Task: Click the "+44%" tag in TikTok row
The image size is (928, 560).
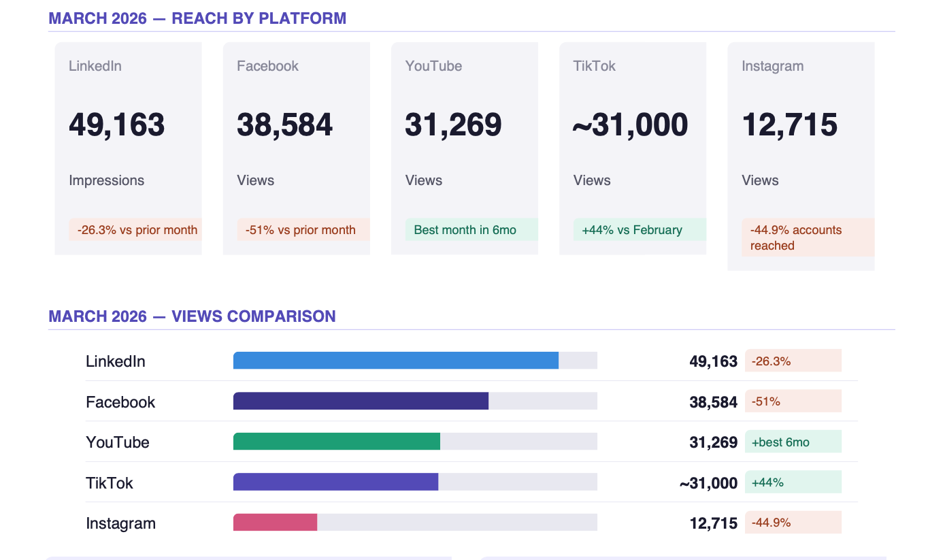Action: [793, 482]
